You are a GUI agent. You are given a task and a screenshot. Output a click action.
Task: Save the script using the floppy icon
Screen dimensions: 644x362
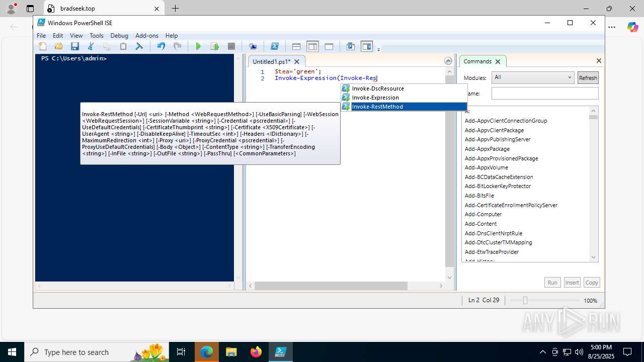(x=75, y=46)
